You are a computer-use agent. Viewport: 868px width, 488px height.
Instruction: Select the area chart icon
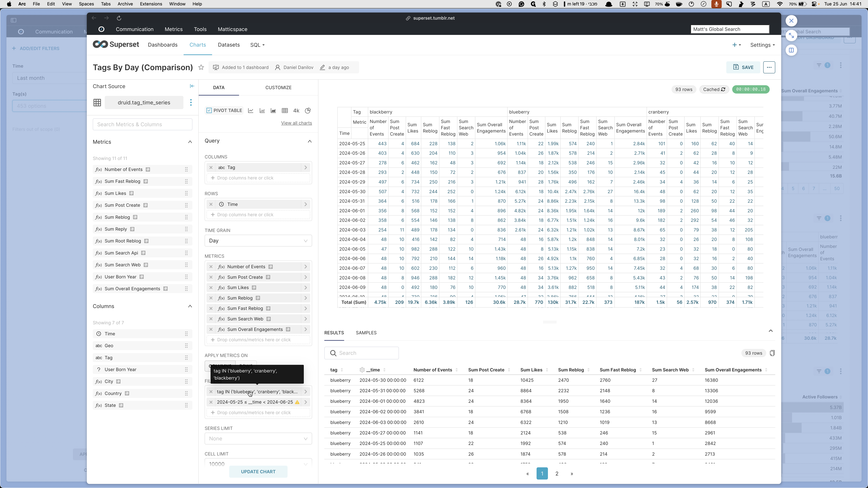pyautogui.click(x=273, y=110)
